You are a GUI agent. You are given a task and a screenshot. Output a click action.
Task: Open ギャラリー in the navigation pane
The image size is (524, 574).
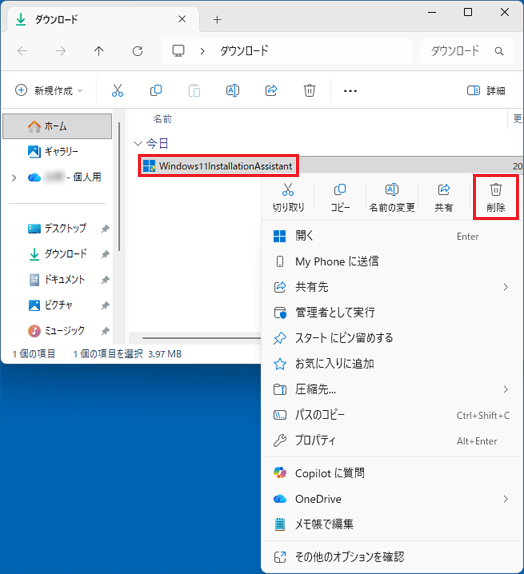point(57,151)
